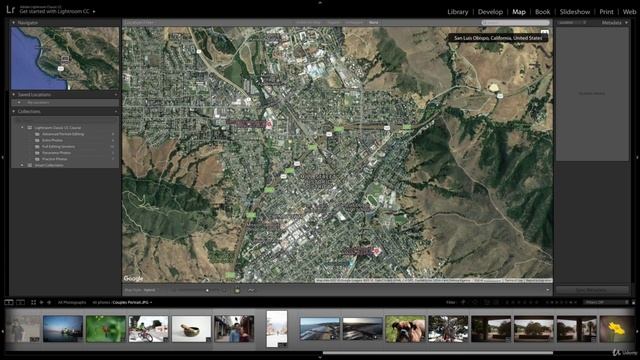Select the None location filter
This screenshot has width=640, height=360.
coord(373,22)
